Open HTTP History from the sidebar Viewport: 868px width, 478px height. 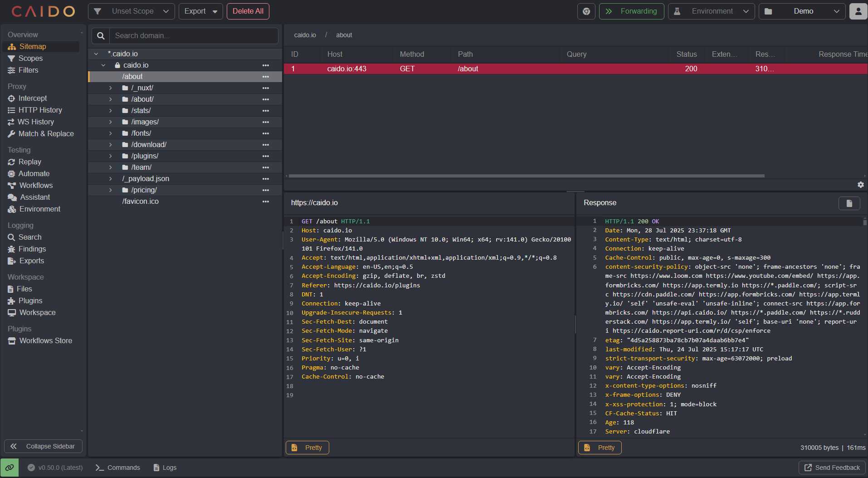pyautogui.click(x=39, y=110)
